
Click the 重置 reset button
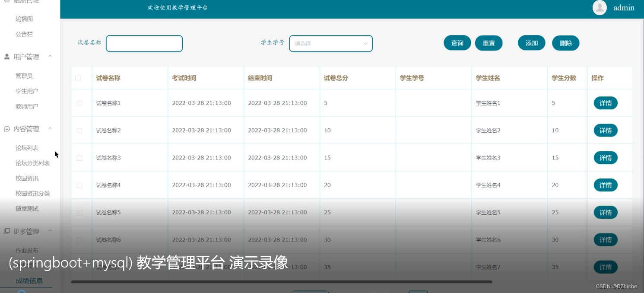pos(489,43)
